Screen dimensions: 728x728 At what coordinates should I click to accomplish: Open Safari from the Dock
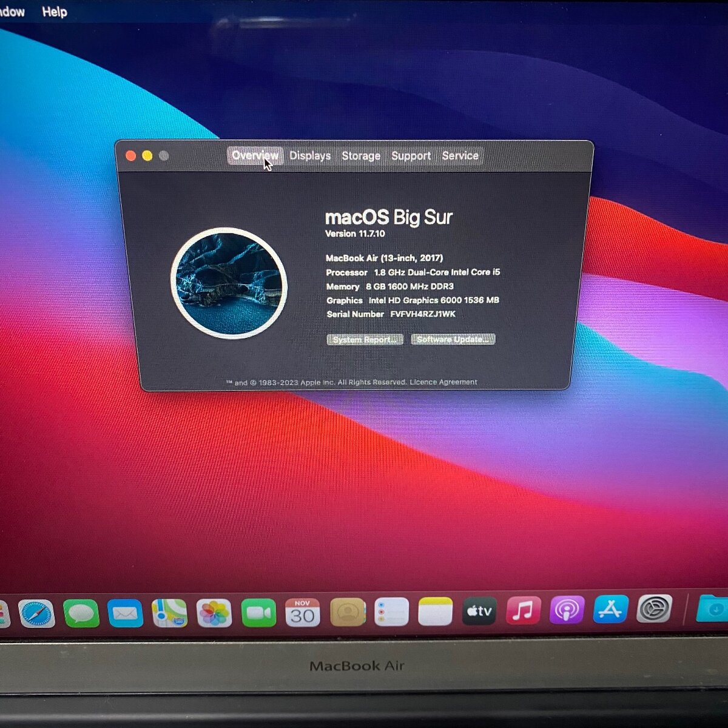click(x=38, y=612)
